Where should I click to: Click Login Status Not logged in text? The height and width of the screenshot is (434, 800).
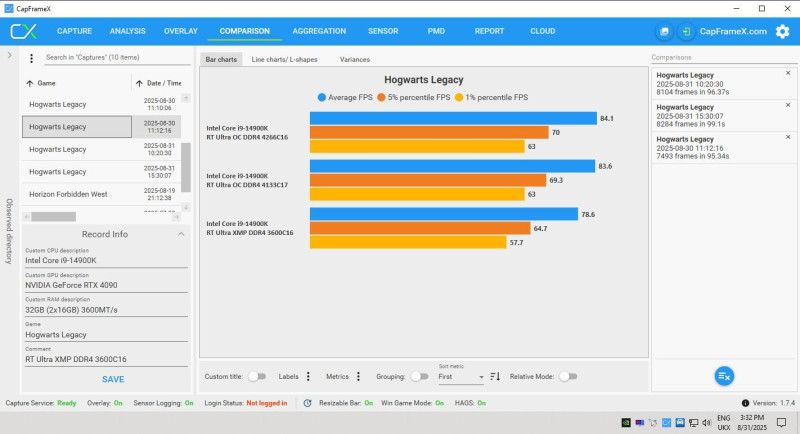tap(266, 403)
